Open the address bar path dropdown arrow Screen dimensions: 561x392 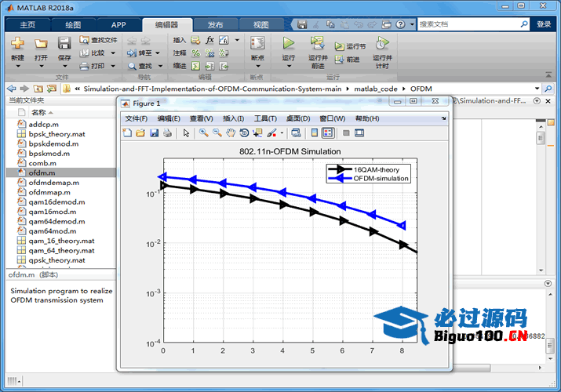[x=537, y=89]
